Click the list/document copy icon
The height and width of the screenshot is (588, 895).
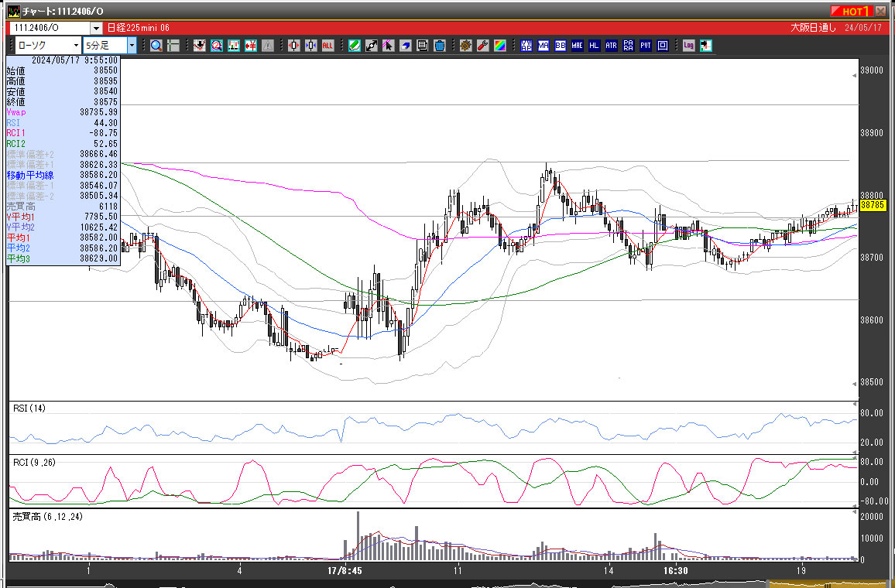[423, 46]
